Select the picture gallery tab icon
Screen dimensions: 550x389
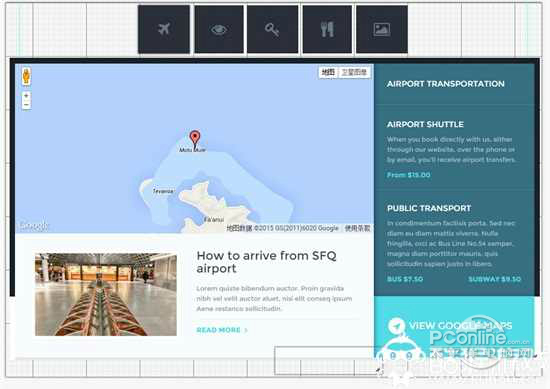pyautogui.click(x=382, y=29)
